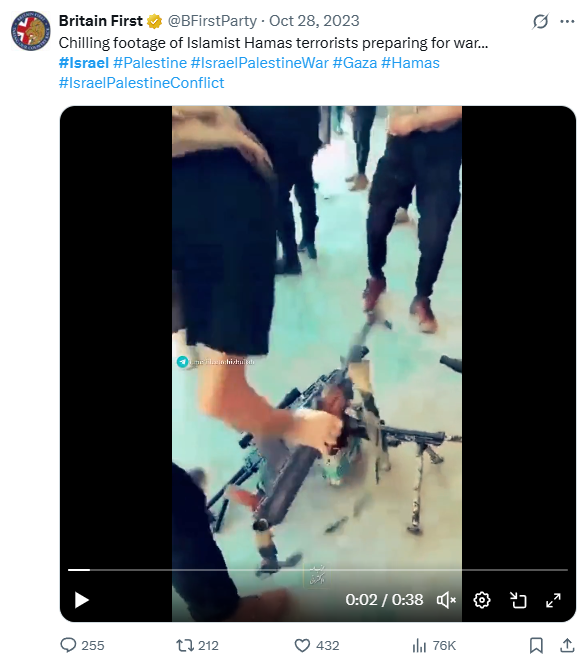The width and height of the screenshot is (587, 662).
Task: Open the #IsraelPalestineConflict hashtag
Action: pyautogui.click(x=141, y=83)
